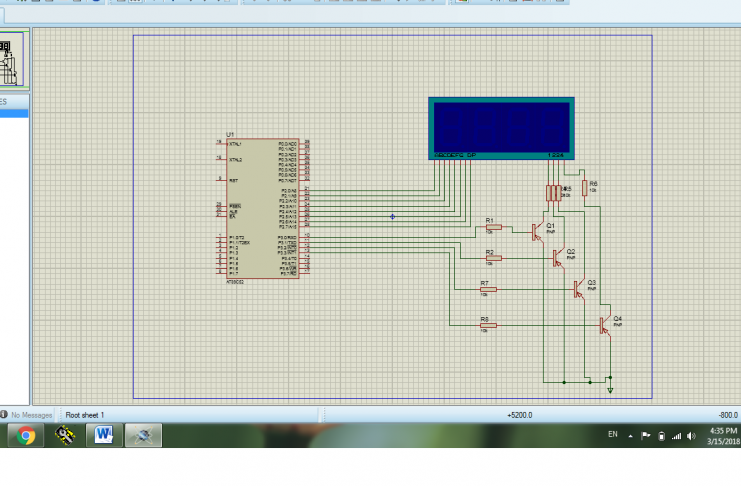Click the +5200.0 X coordinate readout
Viewport: 741px width, 486px height.
pos(520,415)
